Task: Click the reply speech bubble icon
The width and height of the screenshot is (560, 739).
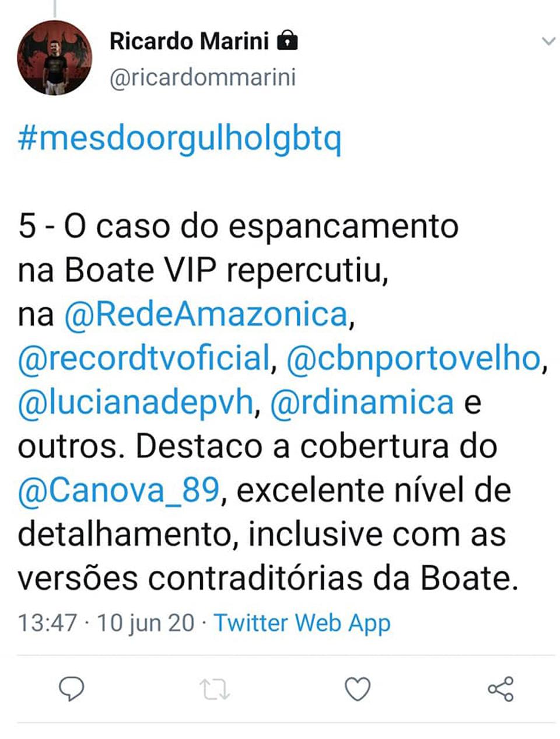Action: click(72, 689)
